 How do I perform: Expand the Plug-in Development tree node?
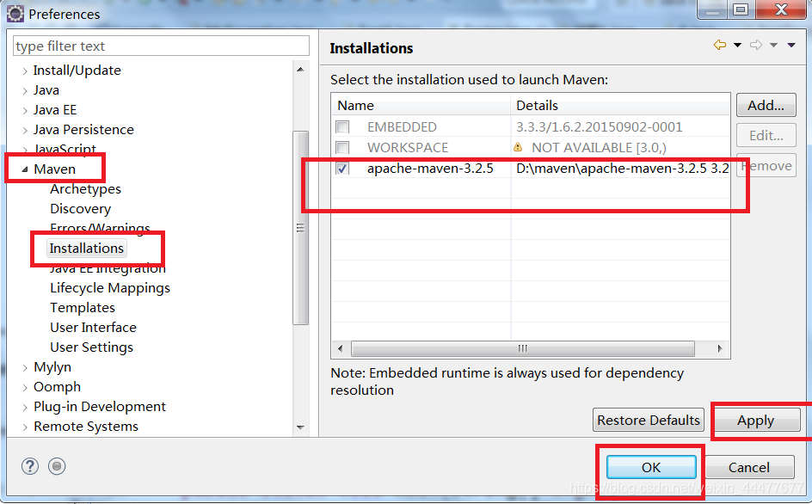coord(25,407)
